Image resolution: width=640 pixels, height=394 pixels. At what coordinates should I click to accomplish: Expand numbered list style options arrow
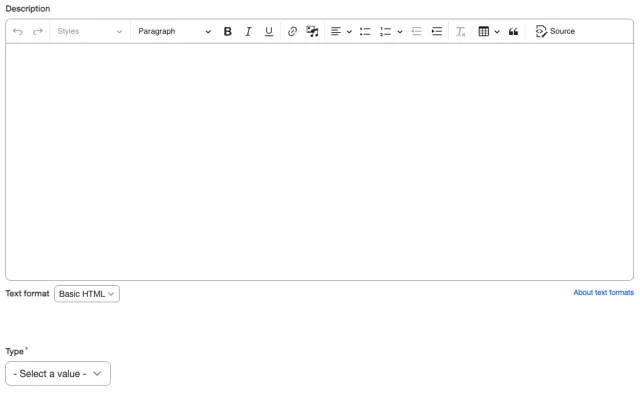pyautogui.click(x=400, y=31)
